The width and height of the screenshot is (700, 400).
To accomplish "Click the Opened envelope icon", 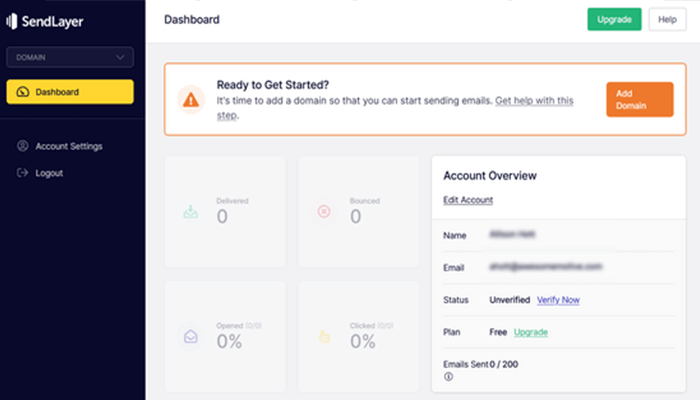I will 191,336.
